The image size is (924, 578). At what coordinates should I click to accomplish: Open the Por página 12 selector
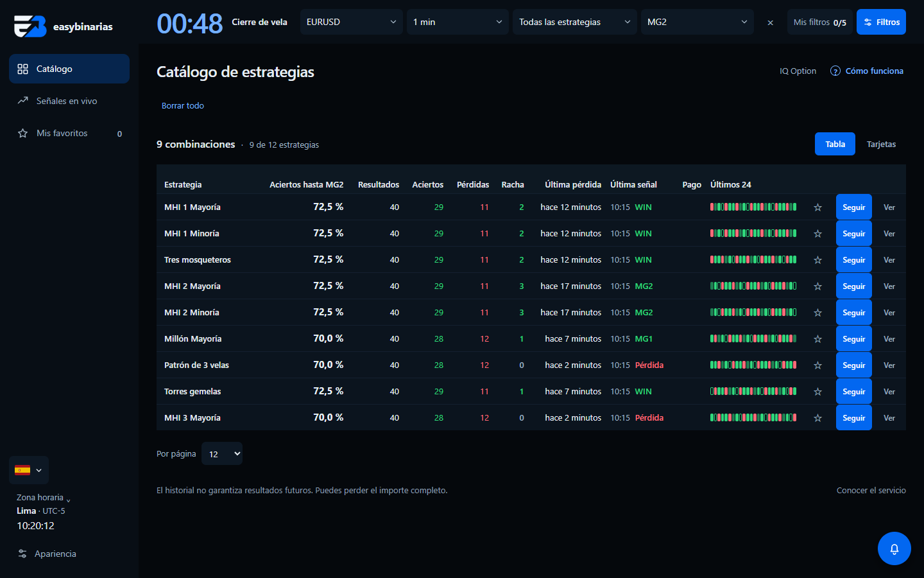[222, 453]
